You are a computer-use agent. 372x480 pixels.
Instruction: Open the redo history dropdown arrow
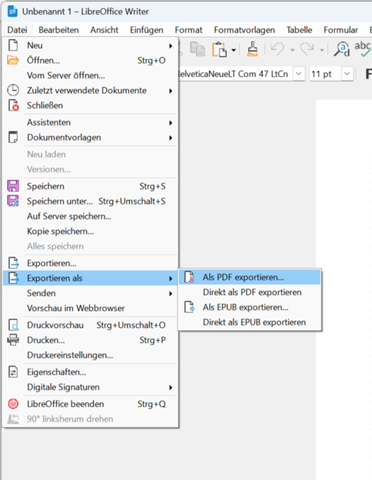tap(322, 50)
